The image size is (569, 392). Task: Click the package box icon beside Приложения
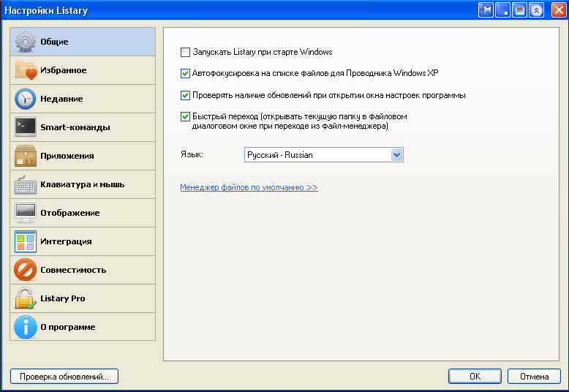click(26, 156)
